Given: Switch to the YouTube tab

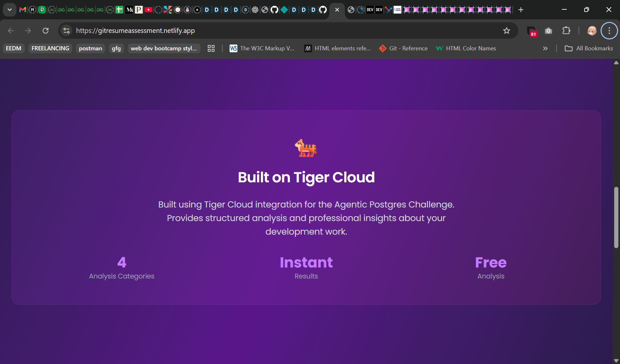Looking at the screenshot, I should [x=148, y=10].
